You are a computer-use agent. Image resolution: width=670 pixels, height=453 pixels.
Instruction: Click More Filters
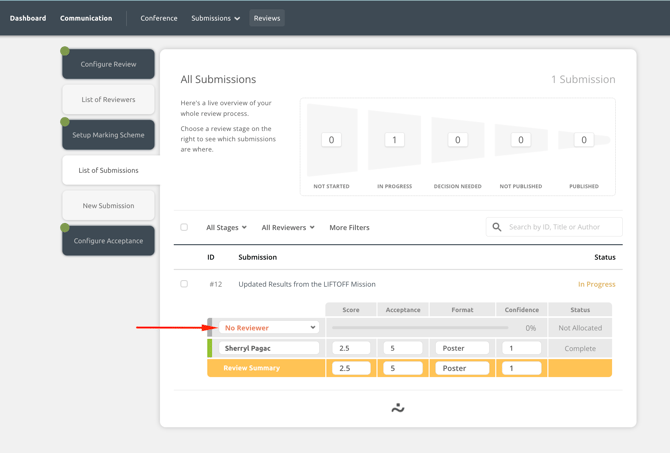click(x=349, y=228)
